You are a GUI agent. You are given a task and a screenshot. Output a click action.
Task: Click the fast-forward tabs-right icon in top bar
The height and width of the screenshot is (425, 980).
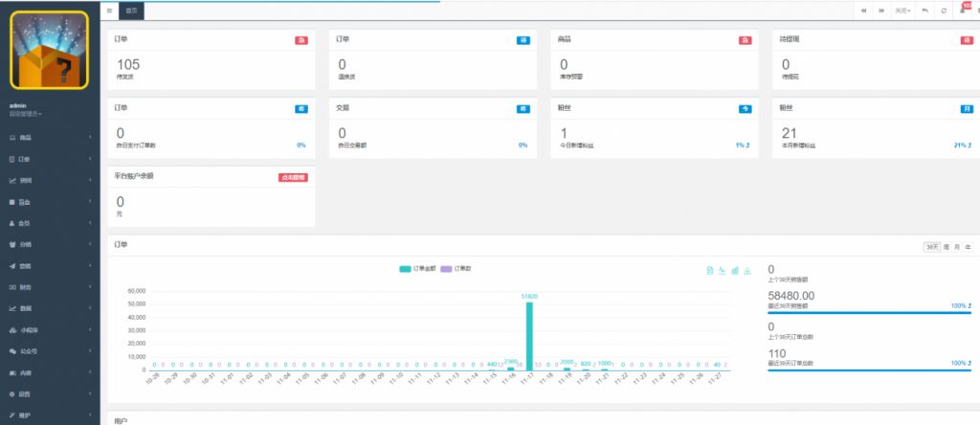click(881, 11)
